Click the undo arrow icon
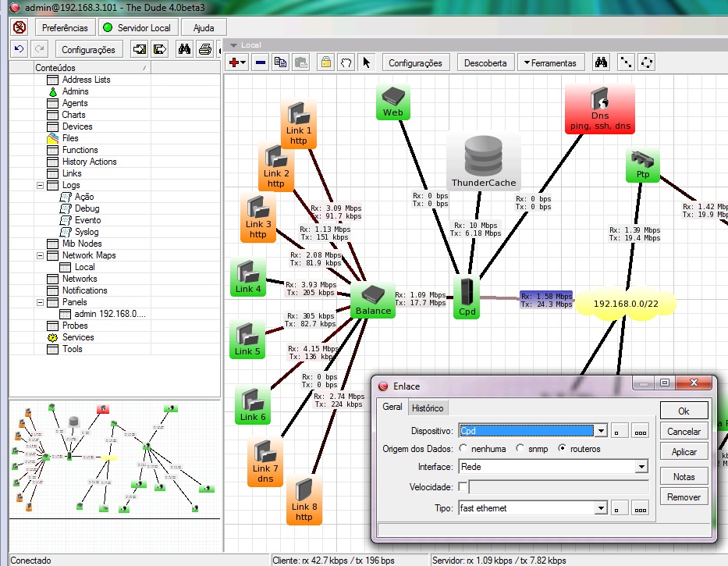This screenshot has width=728, height=566. point(19,48)
